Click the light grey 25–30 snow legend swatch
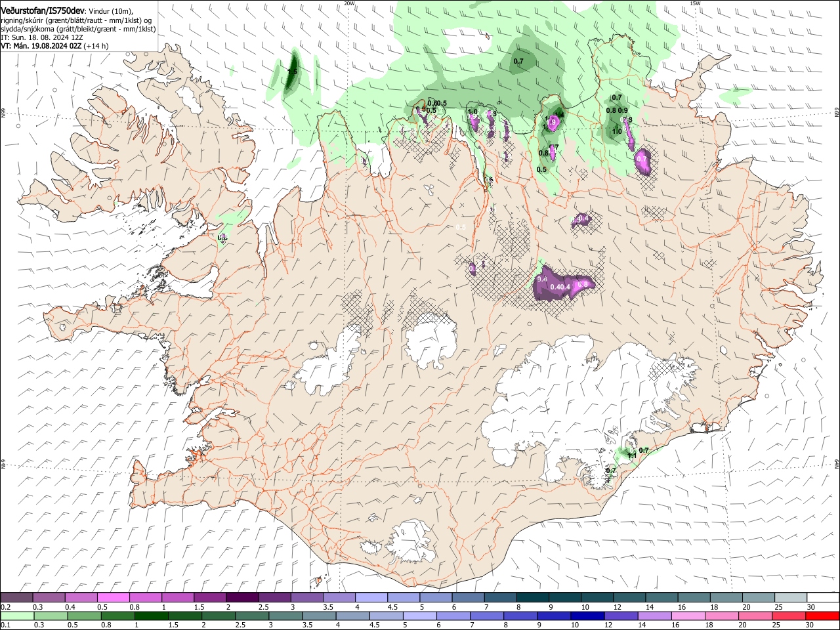The width and height of the screenshot is (840, 630). [x=791, y=597]
